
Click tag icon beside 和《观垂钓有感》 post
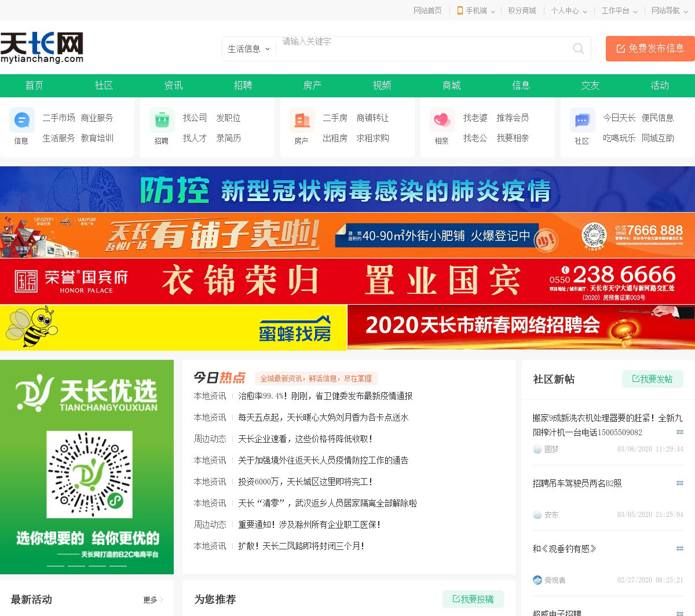click(x=680, y=549)
